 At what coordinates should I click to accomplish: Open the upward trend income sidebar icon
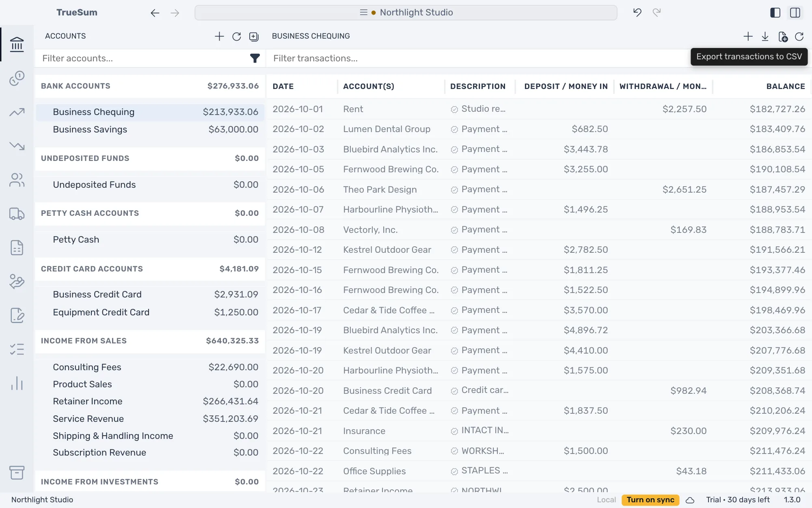(17, 112)
